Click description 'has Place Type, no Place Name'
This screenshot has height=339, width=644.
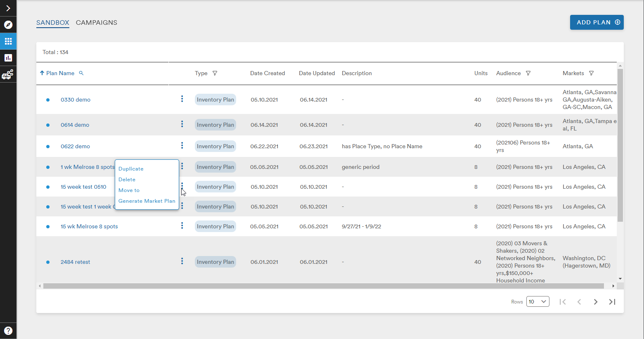[382, 146]
